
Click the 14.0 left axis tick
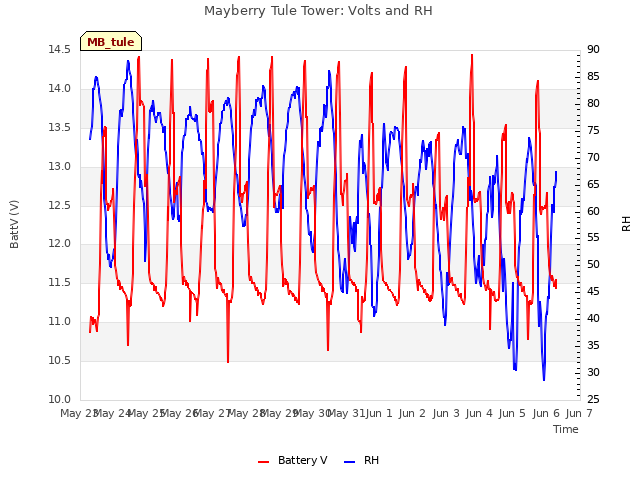[60, 89]
